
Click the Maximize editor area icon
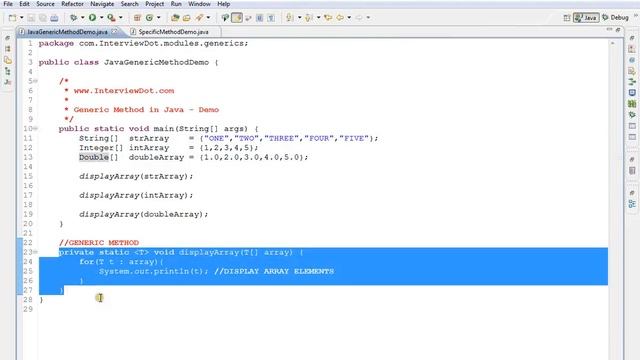[618, 30]
